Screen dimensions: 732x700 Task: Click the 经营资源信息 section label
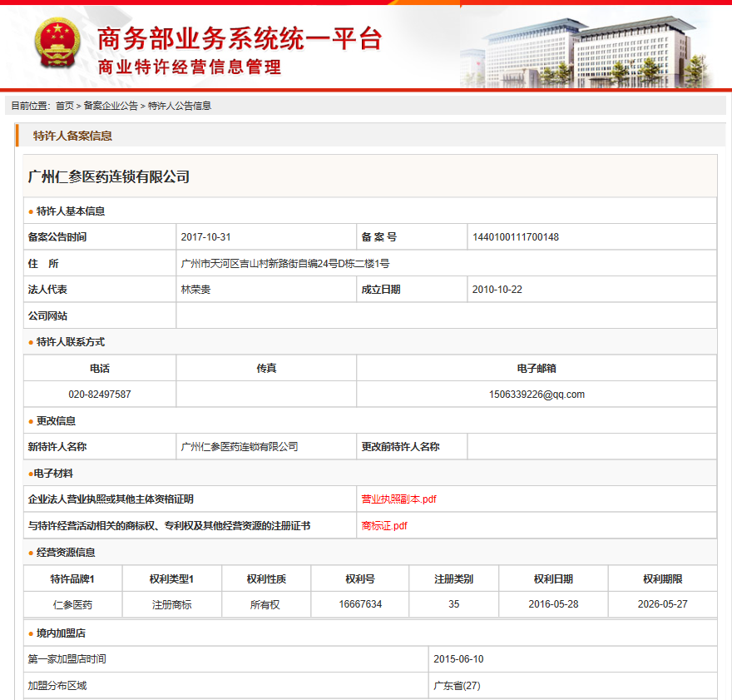[66, 553]
